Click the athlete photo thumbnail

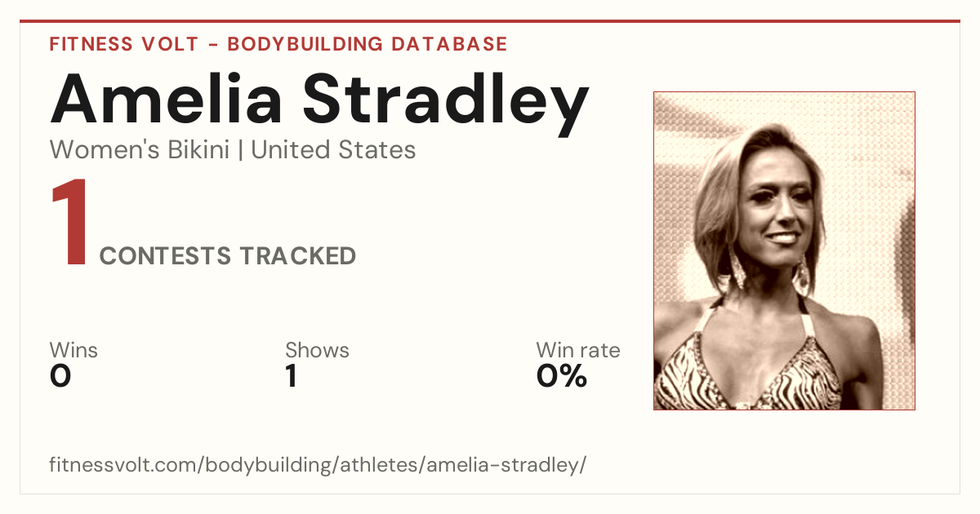tap(784, 250)
